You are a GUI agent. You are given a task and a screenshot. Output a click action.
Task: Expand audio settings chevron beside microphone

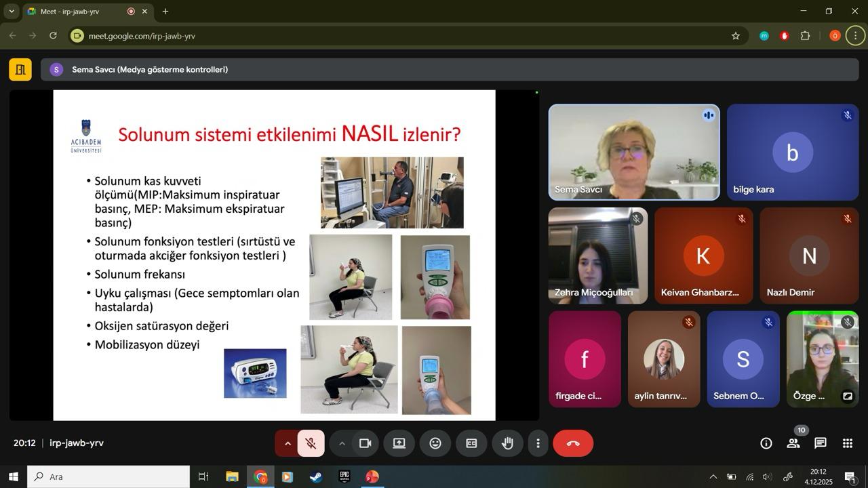pos(287,443)
